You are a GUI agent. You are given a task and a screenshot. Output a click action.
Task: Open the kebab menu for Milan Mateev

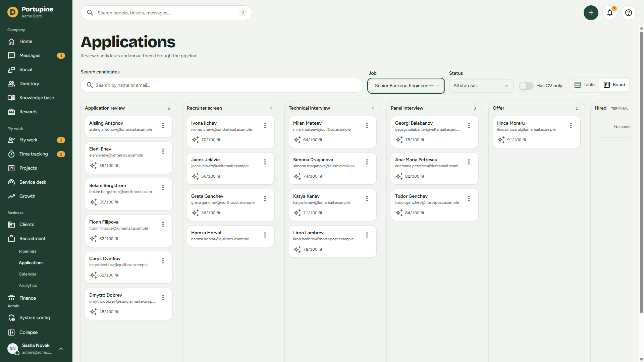click(x=367, y=125)
